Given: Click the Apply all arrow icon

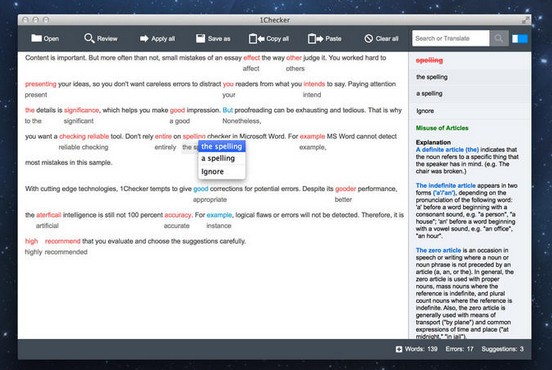Looking at the screenshot, I should click(144, 38).
